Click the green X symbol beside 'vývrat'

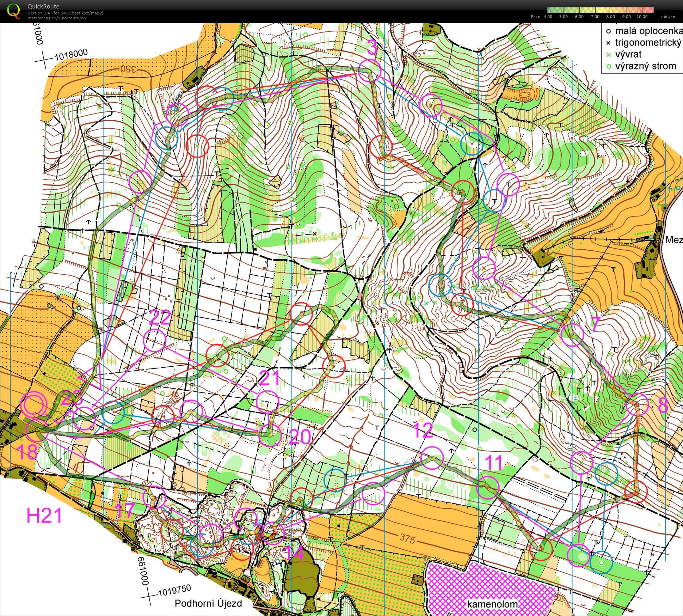point(608,55)
